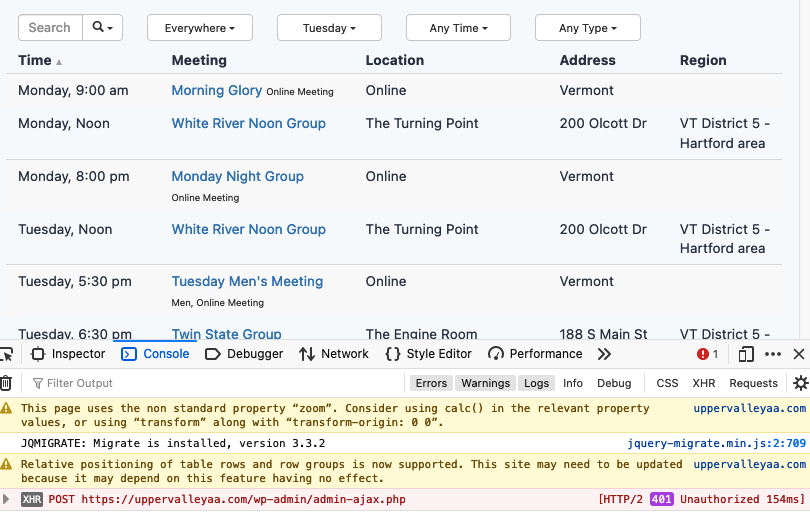
Task: Open the Any Type dropdown
Action: pyautogui.click(x=588, y=27)
